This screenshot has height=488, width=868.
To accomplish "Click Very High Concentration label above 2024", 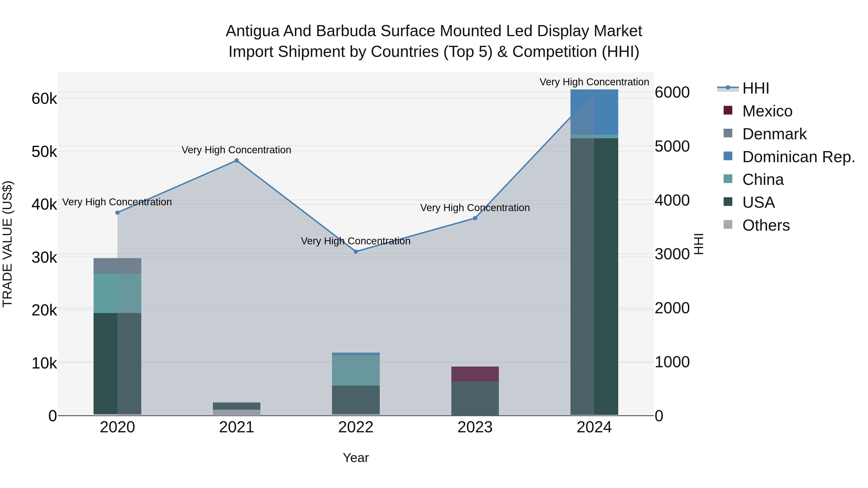I will (594, 82).
